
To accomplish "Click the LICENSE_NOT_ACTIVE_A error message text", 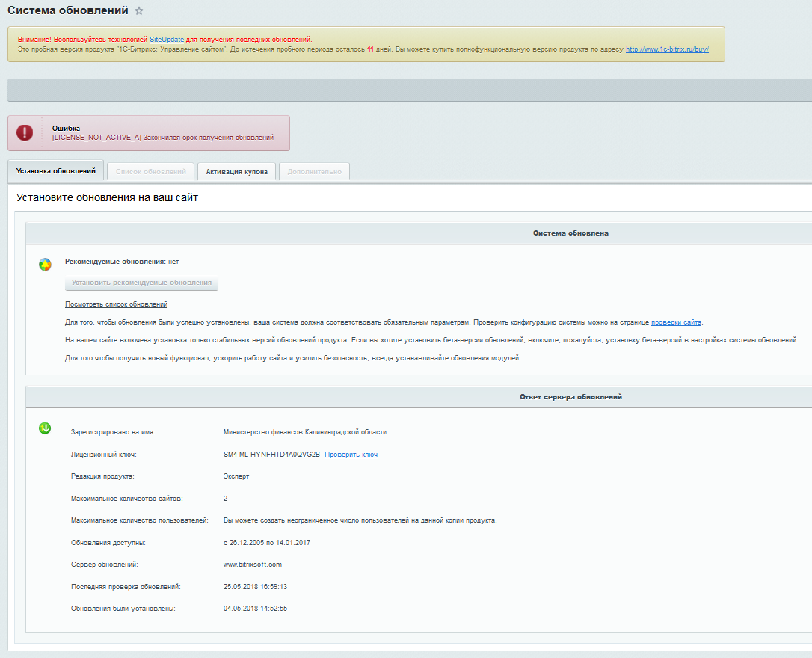I will [x=162, y=138].
